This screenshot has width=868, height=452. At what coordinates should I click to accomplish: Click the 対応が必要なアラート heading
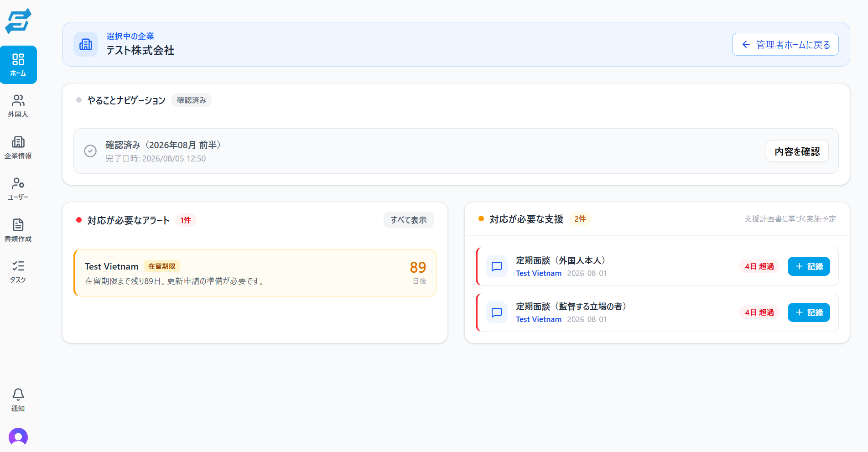click(129, 220)
